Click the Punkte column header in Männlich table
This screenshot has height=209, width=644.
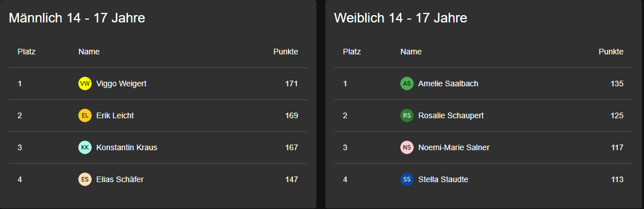click(286, 52)
